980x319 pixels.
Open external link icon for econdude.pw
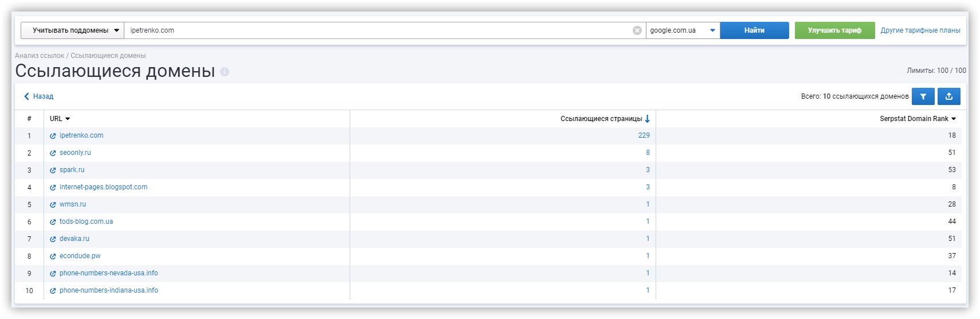coord(53,256)
